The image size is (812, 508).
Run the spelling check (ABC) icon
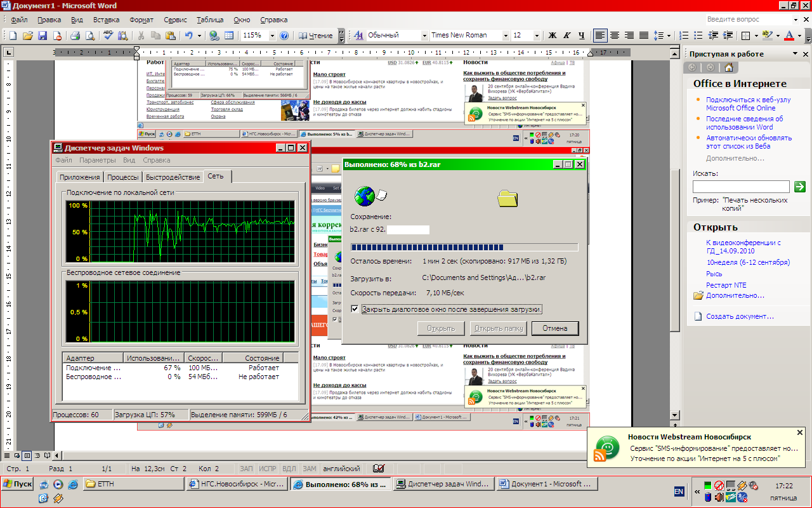108,36
